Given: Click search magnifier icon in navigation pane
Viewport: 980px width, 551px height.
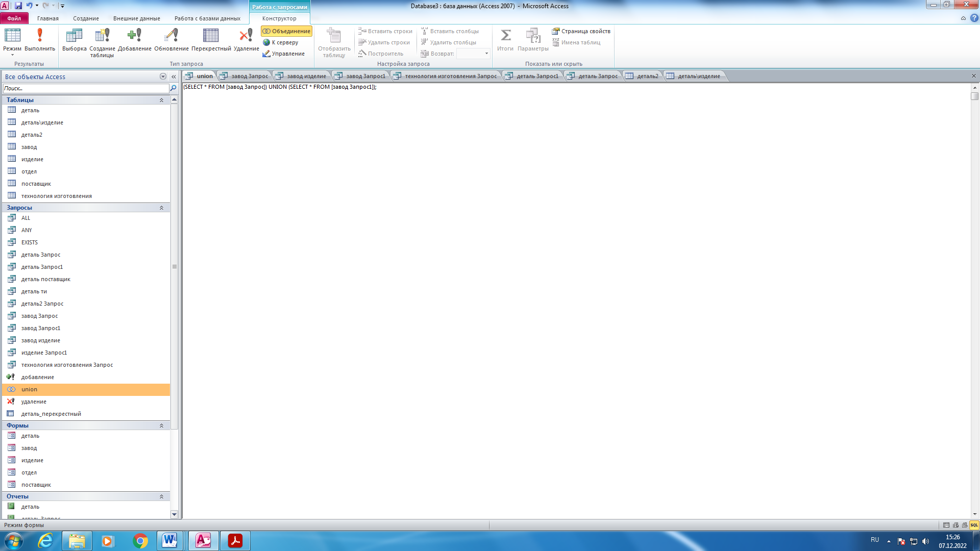Looking at the screenshot, I should 174,88.
